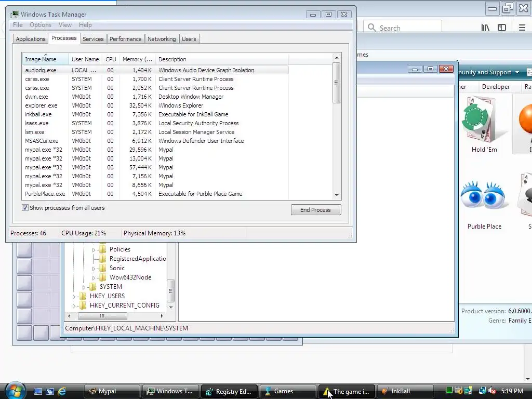
Task: Open Mypal library icon
Action: point(485,28)
